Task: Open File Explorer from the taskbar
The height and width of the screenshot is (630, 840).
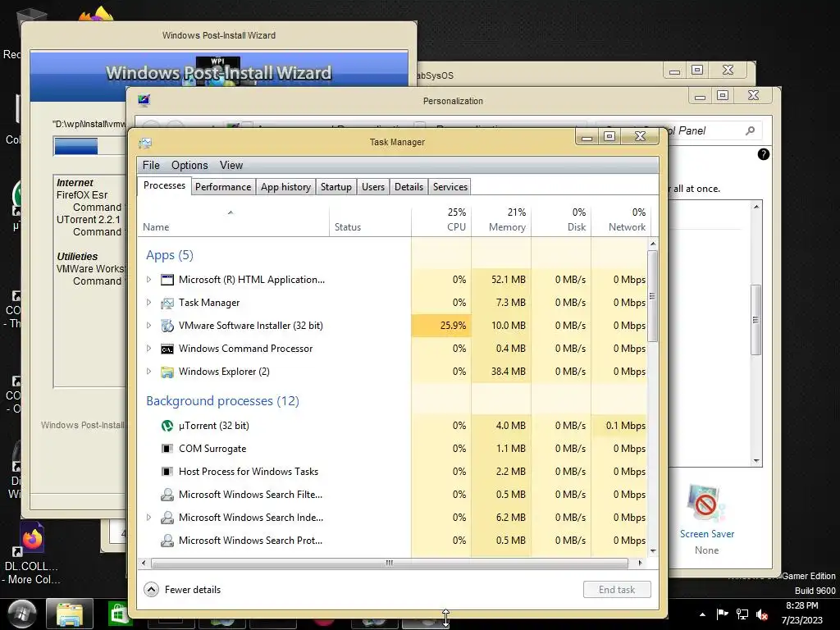Action: [x=70, y=614]
